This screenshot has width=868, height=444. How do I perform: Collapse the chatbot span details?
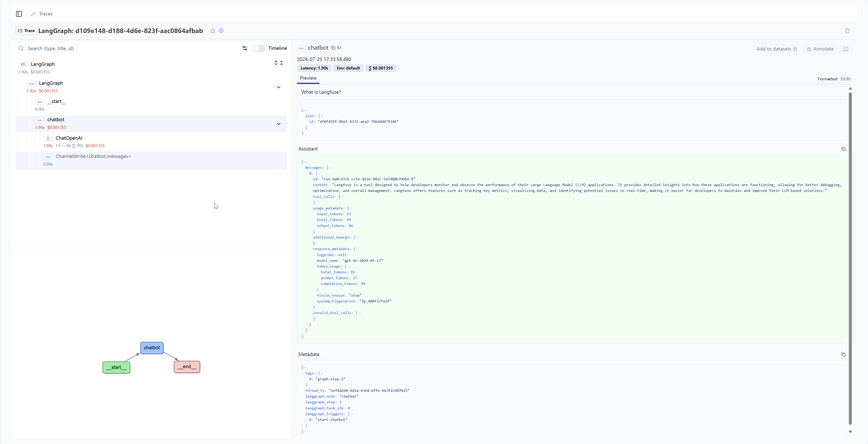(279, 124)
